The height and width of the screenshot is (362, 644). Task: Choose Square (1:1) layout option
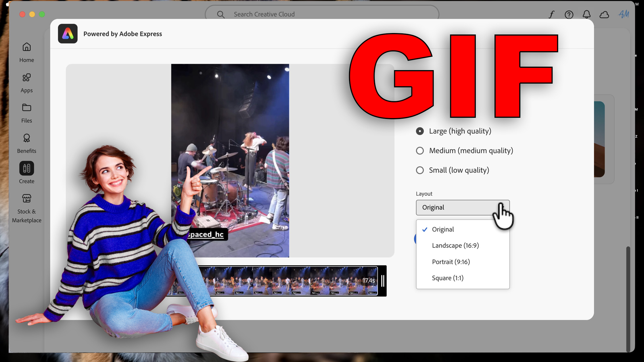pyautogui.click(x=448, y=278)
